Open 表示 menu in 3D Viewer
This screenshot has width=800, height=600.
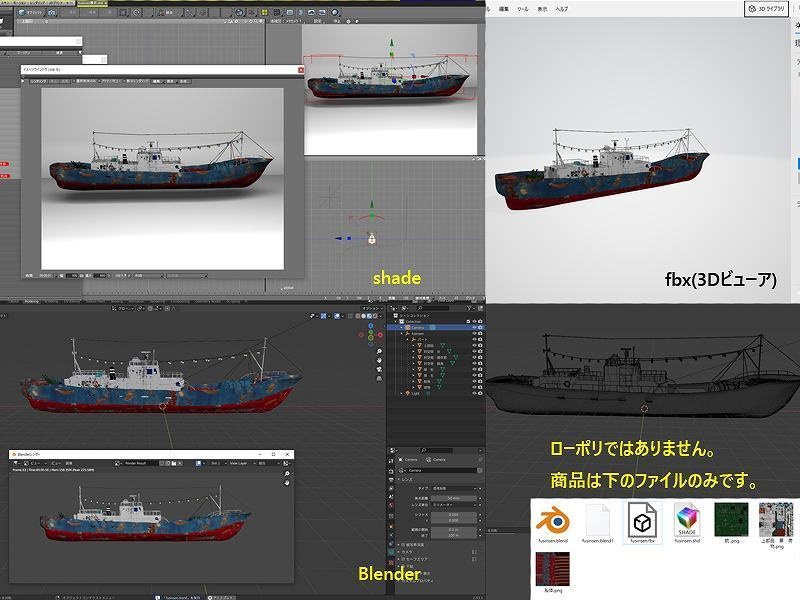tap(542, 9)
